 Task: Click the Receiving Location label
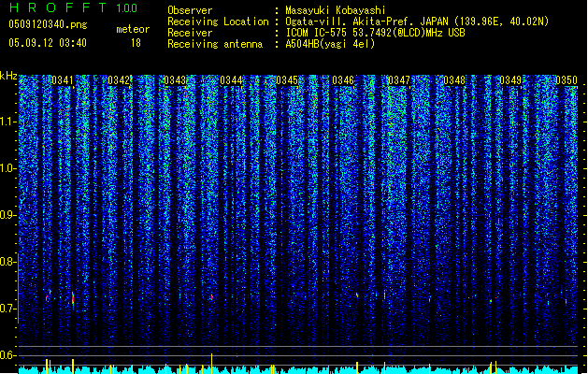[x=218, y=22]
